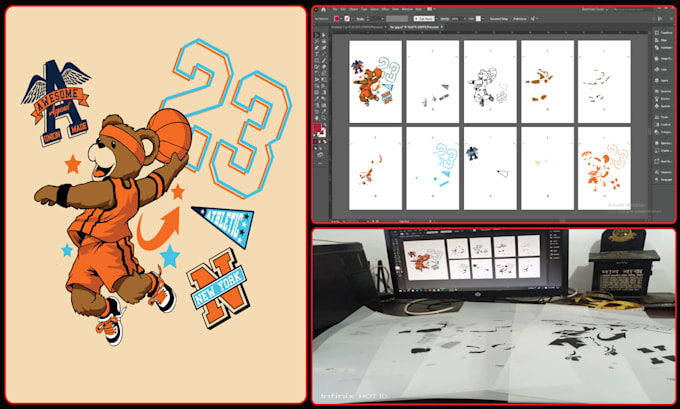Select the Magic Wand tool
This screenshot has width=680, height=409.
tap(317, 41)
